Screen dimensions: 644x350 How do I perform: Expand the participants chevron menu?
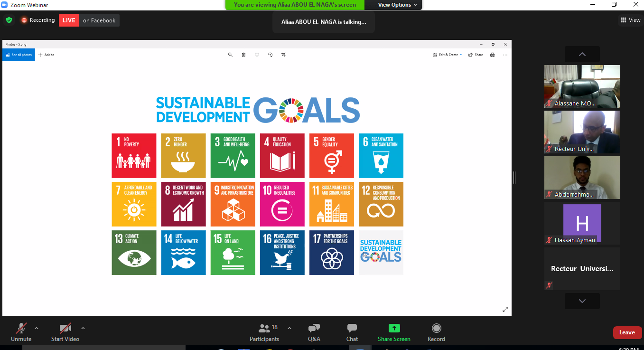coord(289,328)
